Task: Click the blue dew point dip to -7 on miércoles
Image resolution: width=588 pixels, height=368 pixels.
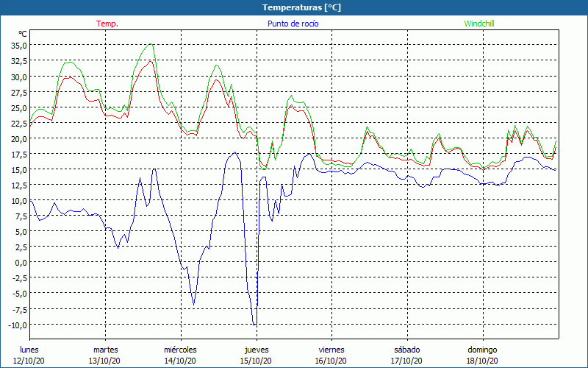Action: click(x=193, y=304)
